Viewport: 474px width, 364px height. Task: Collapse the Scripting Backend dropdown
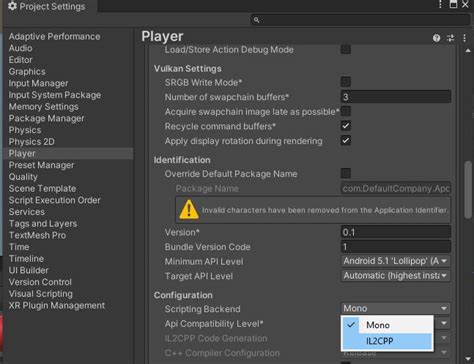[x=396, y=308]
